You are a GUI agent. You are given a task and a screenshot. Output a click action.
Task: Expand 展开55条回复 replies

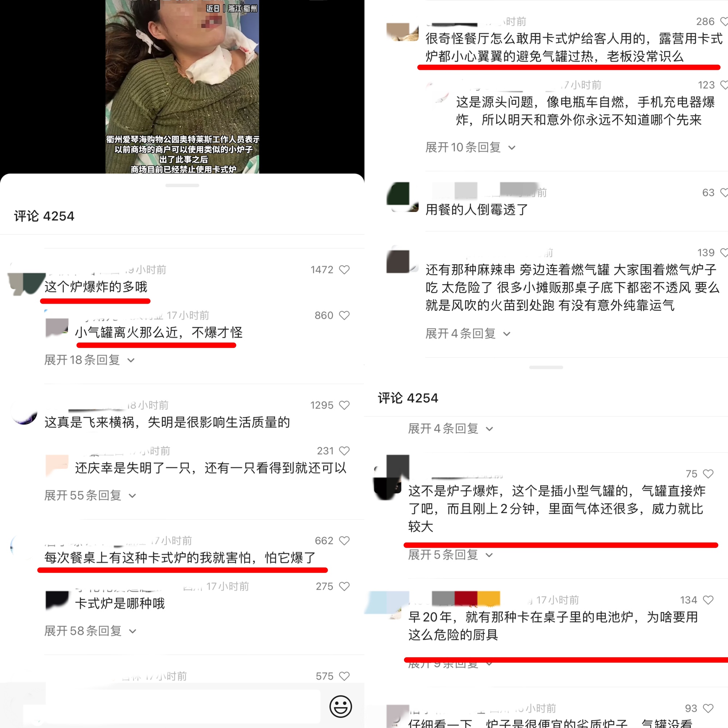tap(90, 495)
